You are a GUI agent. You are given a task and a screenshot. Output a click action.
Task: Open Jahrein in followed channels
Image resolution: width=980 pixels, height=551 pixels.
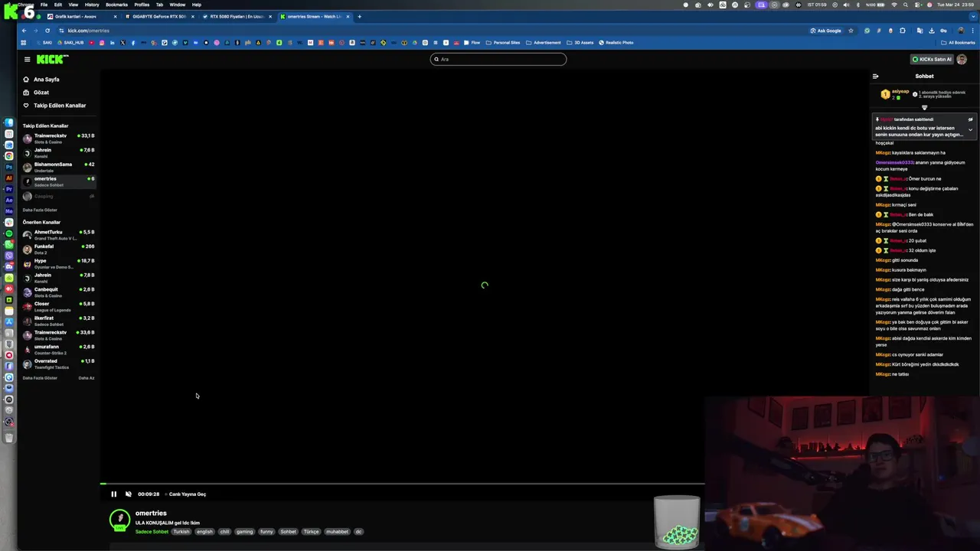pyautogui.click(x=59, y=153)
